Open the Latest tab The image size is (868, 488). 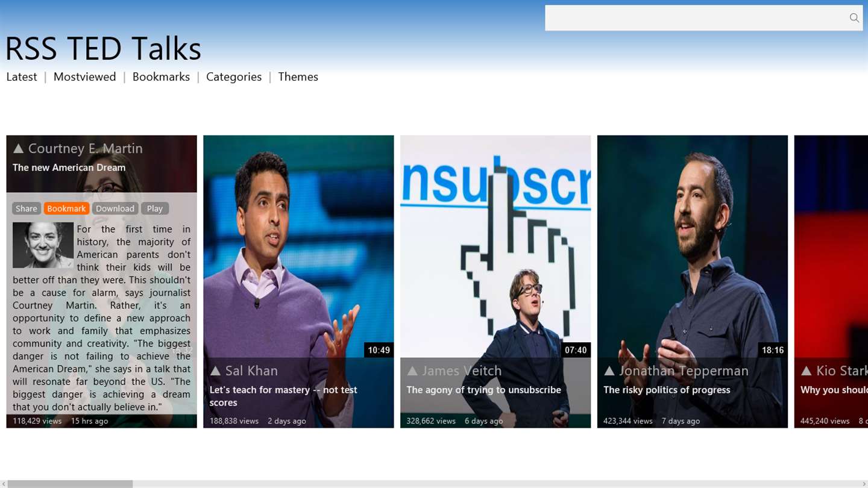point(22,77)
